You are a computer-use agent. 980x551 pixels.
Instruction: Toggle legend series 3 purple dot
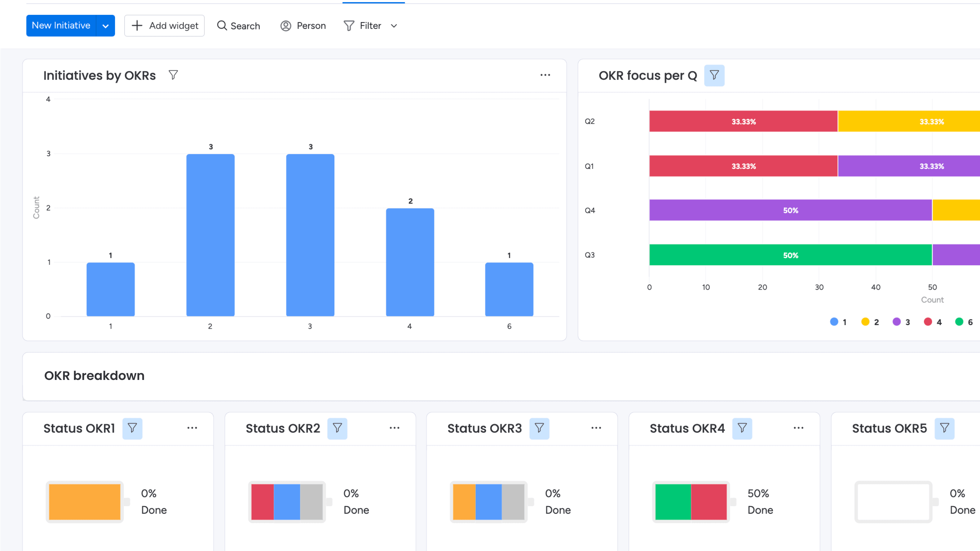(897, 322)
